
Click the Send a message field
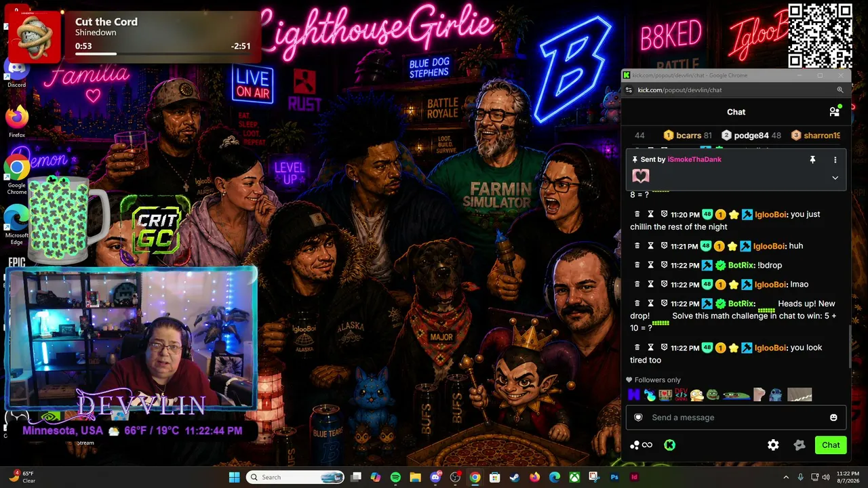tap(736, 418)
